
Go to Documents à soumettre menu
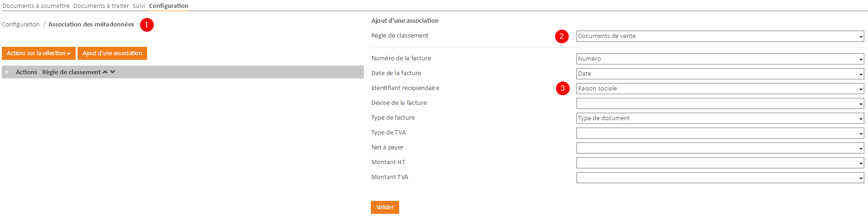pos(36,6)
